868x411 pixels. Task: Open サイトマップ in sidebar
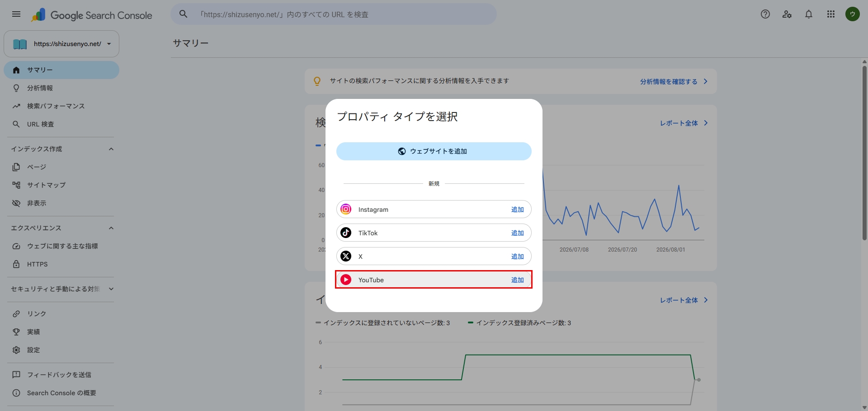pos(61,185)
